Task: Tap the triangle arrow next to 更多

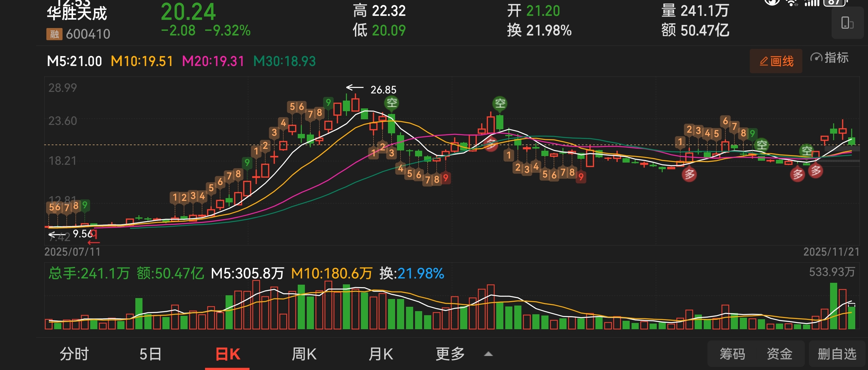Action: 488,354
